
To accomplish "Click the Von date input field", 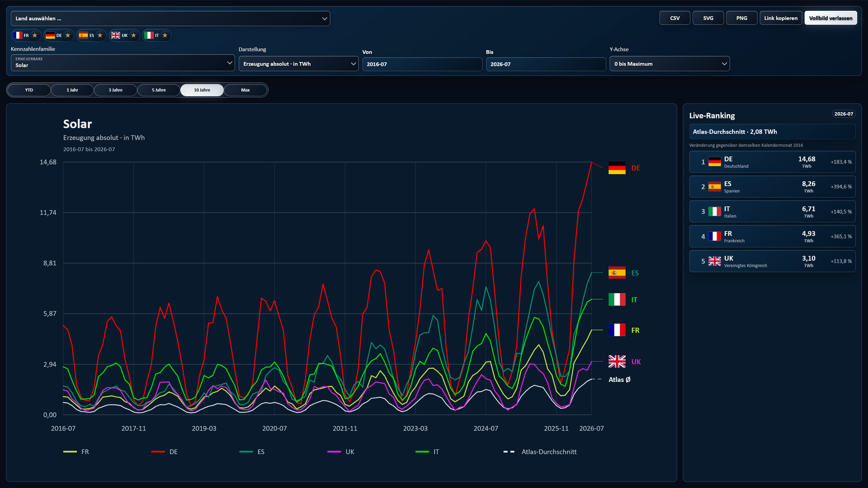I will pyautogui.click(x=422, y=64).
